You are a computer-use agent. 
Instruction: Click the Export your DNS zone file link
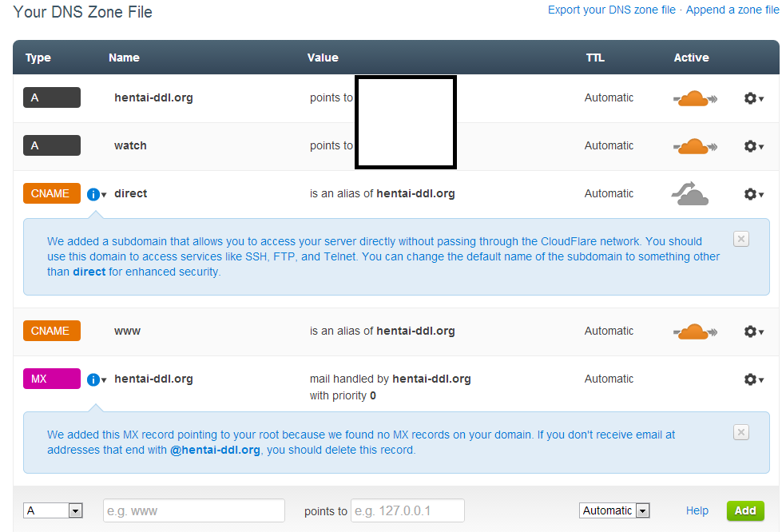click(612, 10)
